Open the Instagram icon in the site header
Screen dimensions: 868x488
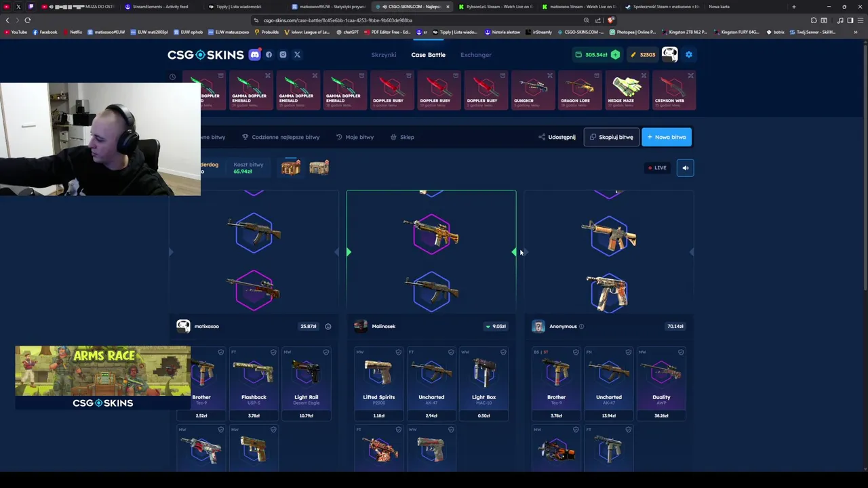tap(283, 55)
